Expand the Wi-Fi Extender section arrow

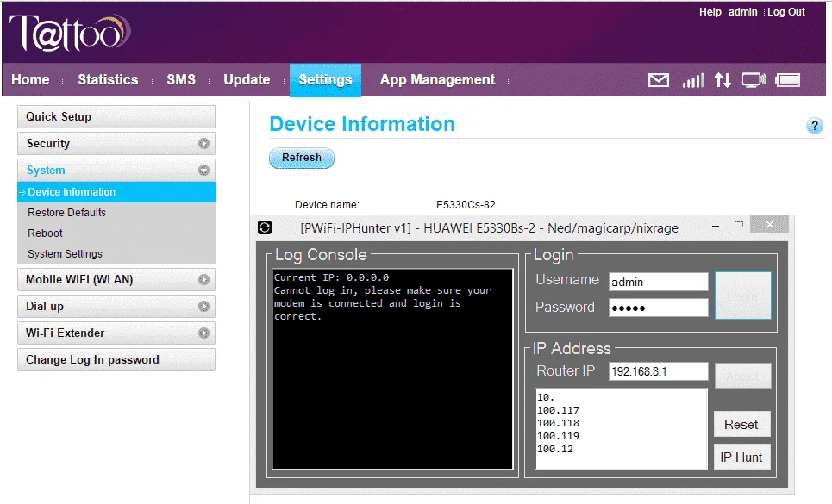coord(203,333)
